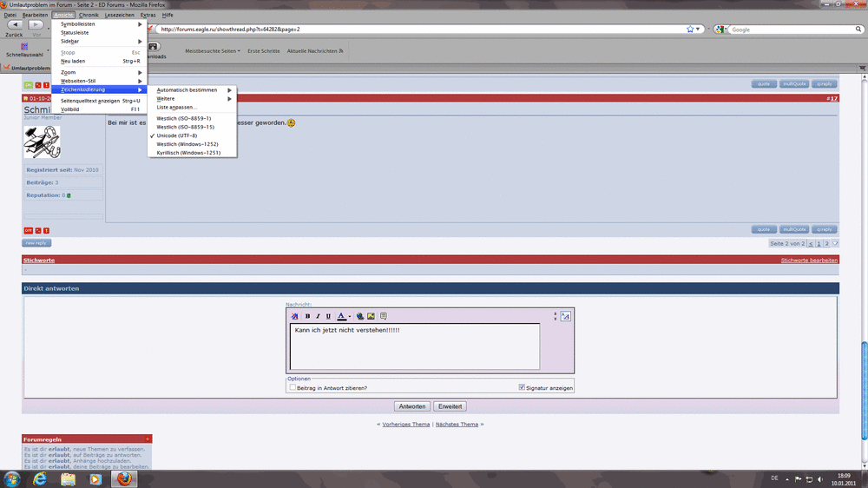The width and height of the screenshot is (868, 488).
Task: Click the Downloads toolbar icon
Action: [154, 47]
